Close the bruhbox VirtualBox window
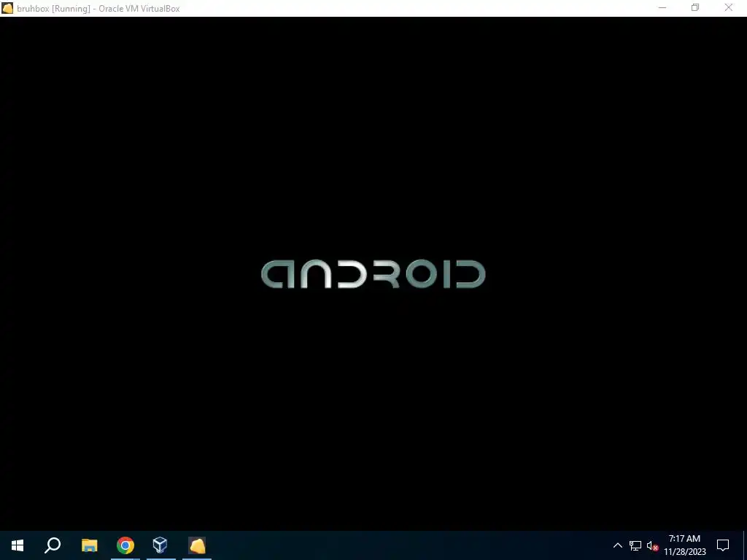Image resolution: width=747 pixels, height=560 pixels. coord(729,7)
